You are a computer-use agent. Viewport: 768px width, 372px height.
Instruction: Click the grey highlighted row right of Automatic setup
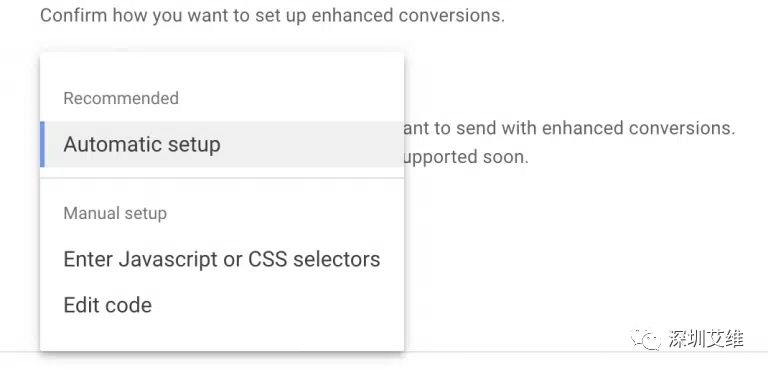[x=313, y=144]
